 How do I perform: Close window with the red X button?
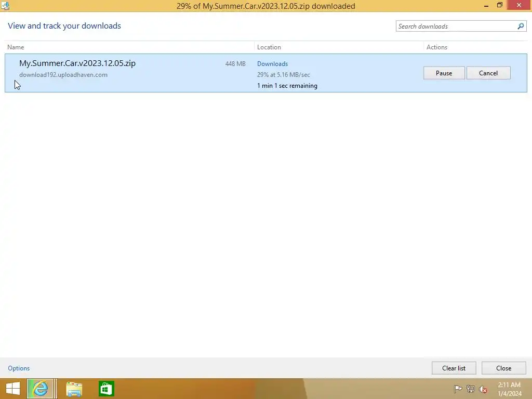pyautogui.click(x=519, y=5)
